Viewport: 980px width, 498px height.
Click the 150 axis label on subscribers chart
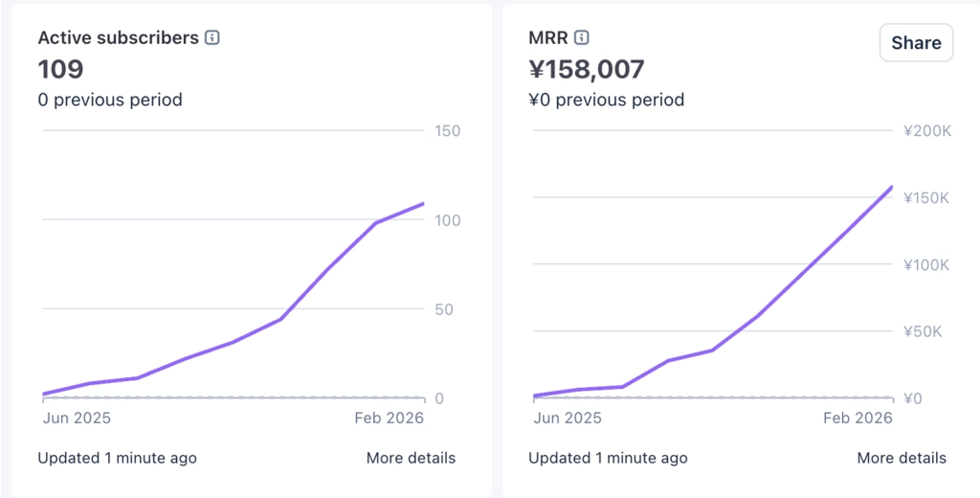tap(447, 131)
